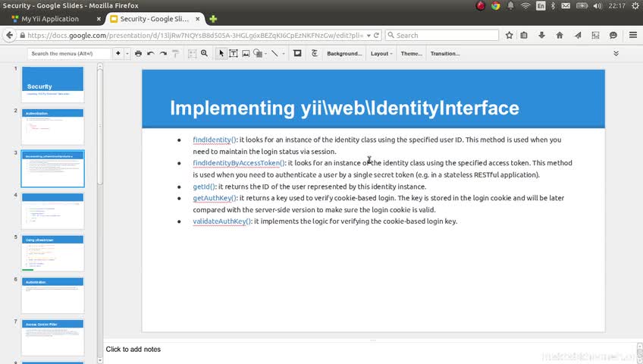Open the En keyboard language indicator

[541, 6]
